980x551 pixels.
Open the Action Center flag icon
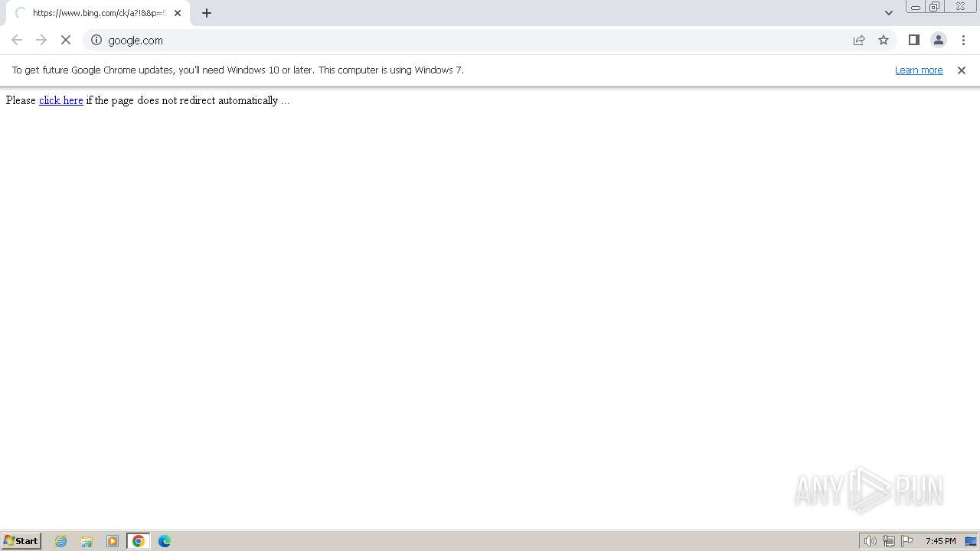tap(907, 541)
